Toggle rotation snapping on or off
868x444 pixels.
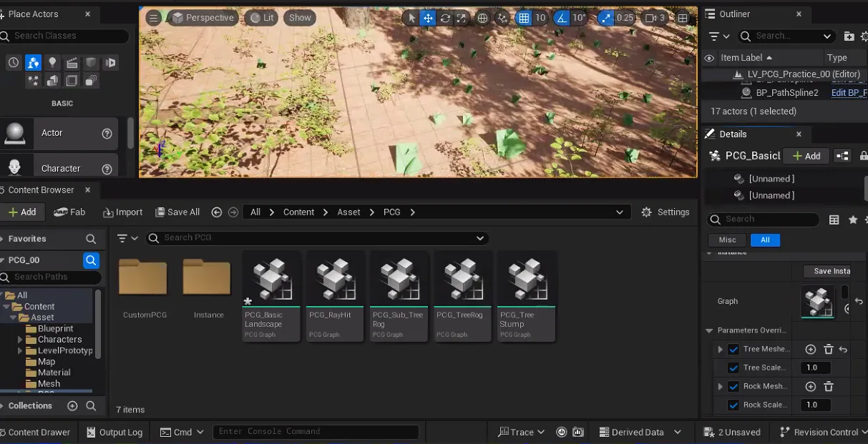562,19
